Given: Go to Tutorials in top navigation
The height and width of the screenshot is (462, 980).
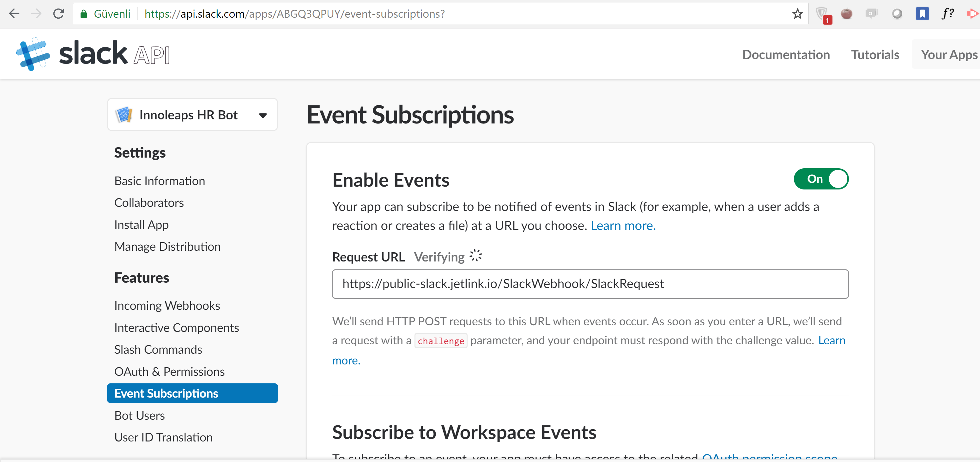Looking at the screenshot, I should tap(874, 54).
